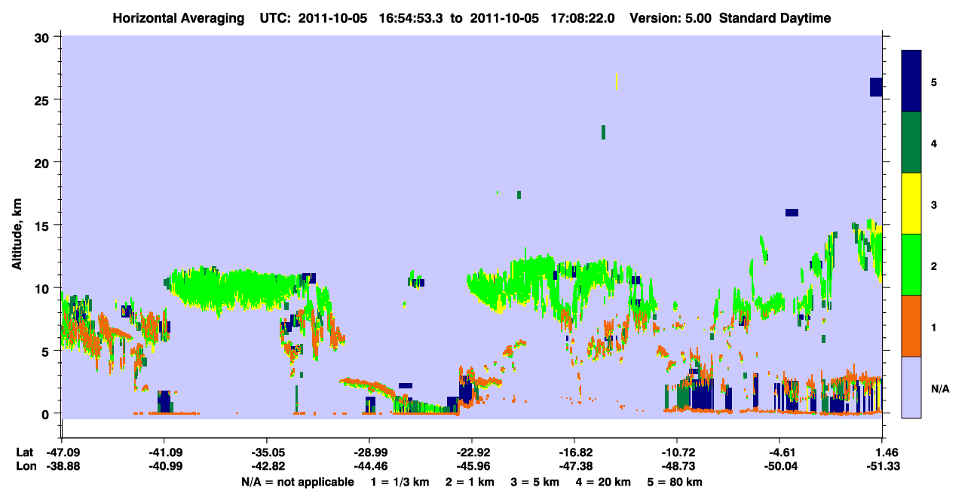Click 'Version: 5.00' in the title
980x503 pixels.
669,18
